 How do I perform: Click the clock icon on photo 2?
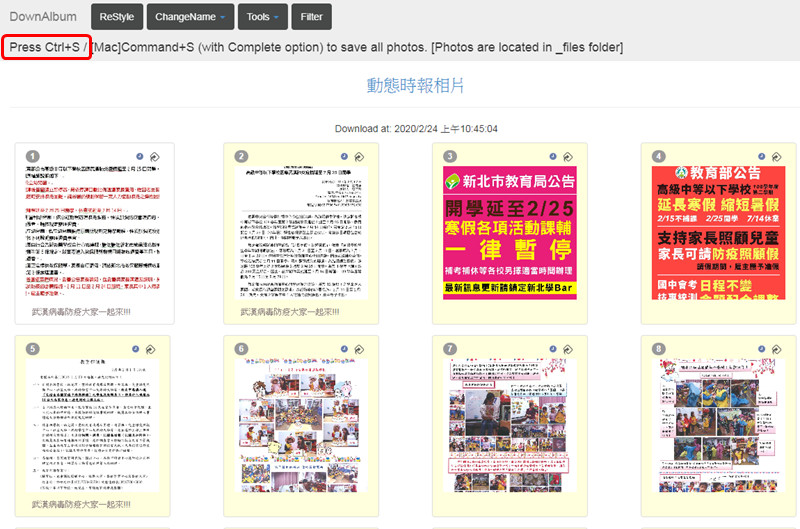(x=344, y=157)
